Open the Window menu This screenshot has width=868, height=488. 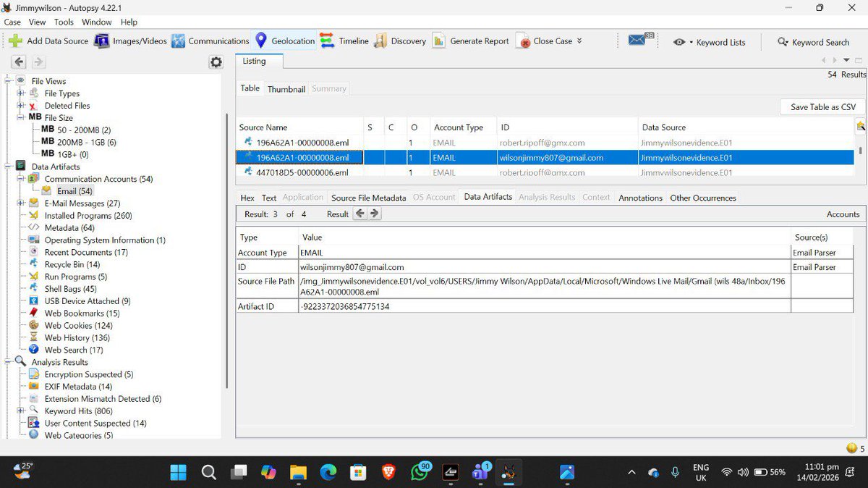coord(97,22)
